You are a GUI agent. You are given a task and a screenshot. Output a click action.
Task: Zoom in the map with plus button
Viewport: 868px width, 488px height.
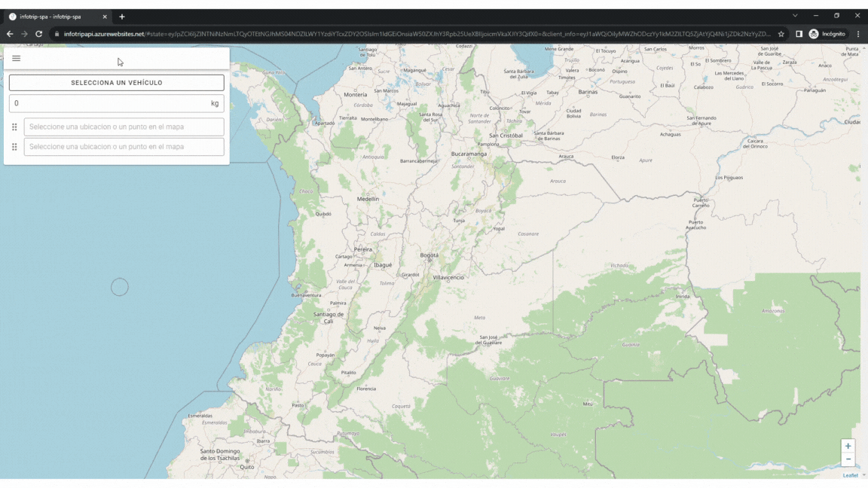848,446
